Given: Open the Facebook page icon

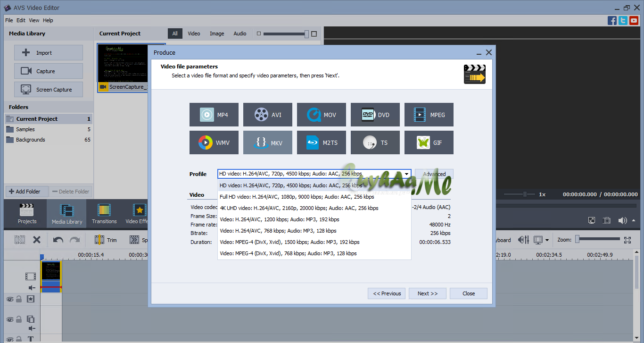Looking at the screenshot, I should click(612, 20).
